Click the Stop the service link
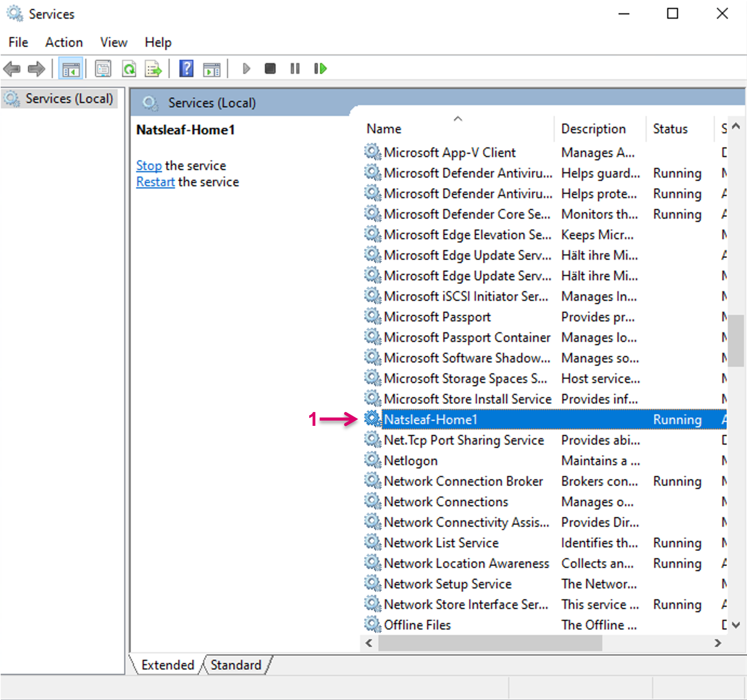The image size is (747, 700). click(x=149, y=166)
